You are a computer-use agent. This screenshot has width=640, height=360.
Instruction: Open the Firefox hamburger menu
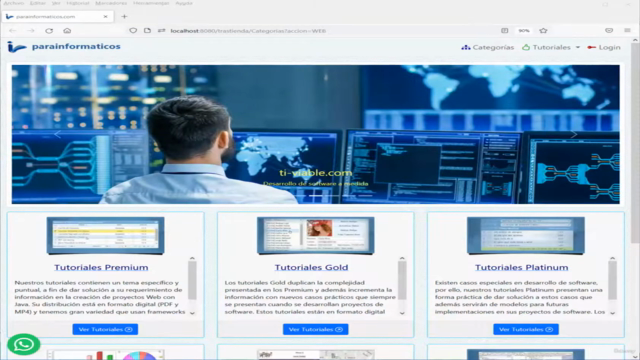click(627, 31)
